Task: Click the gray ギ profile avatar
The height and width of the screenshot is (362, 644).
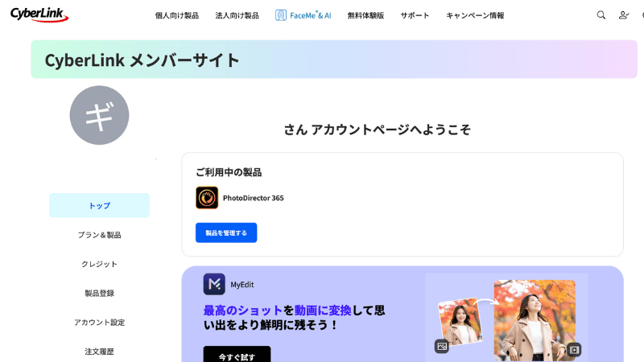Action: tap(99, 115)
